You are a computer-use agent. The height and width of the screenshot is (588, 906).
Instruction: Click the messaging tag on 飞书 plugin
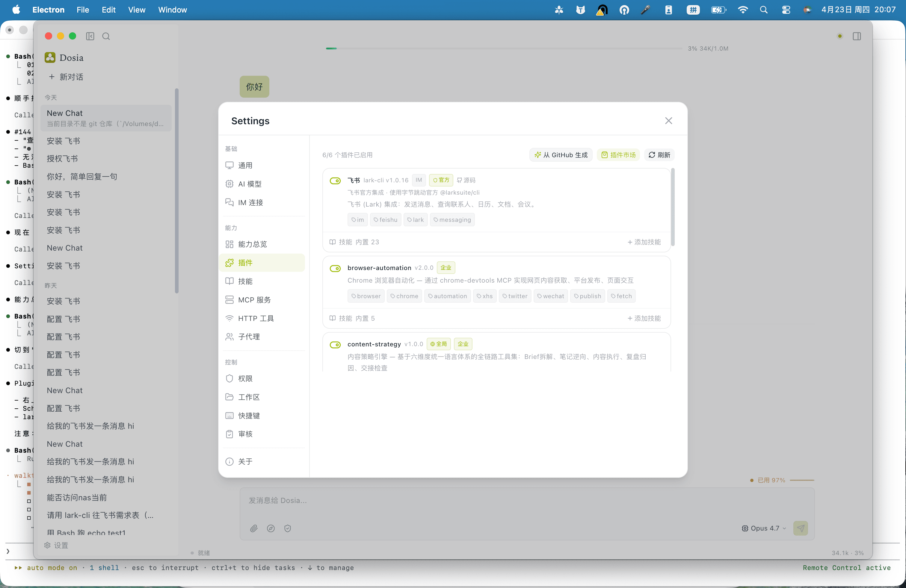[452, 220]
